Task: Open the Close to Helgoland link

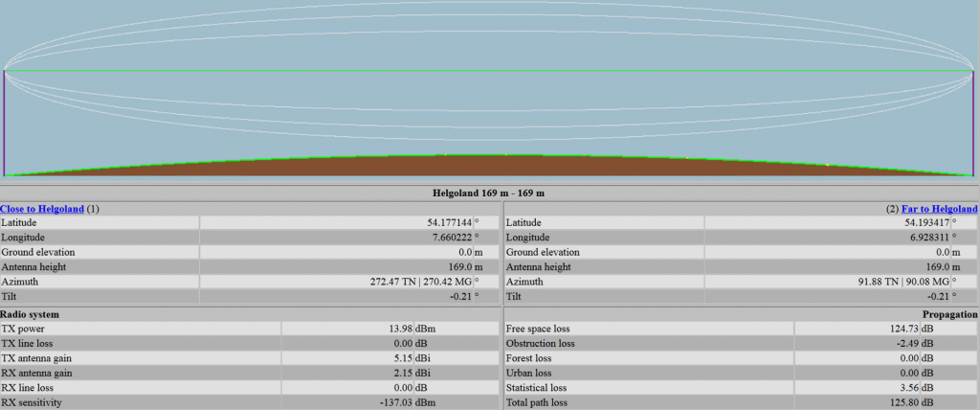Action: coord(41,208)
